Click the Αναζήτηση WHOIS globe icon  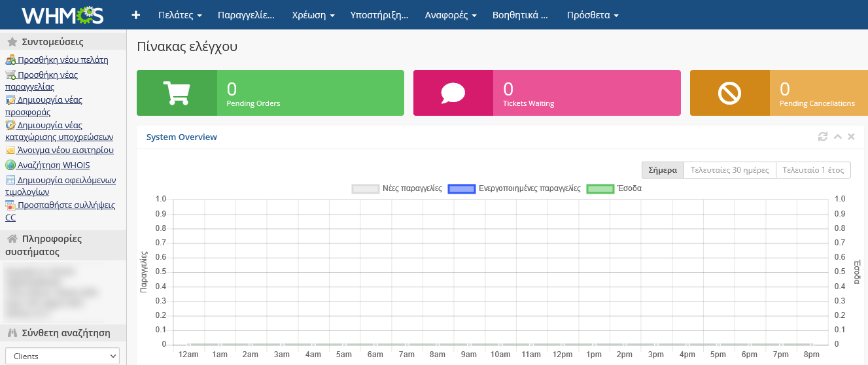coord(10,165)
